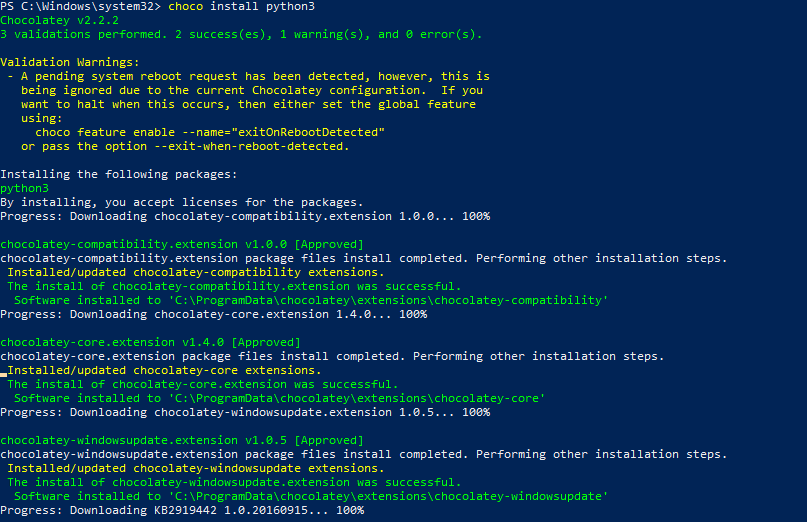
Task: Click the chocolatey-core install path line
Action: pyautogui.click(x=279, y=398)
